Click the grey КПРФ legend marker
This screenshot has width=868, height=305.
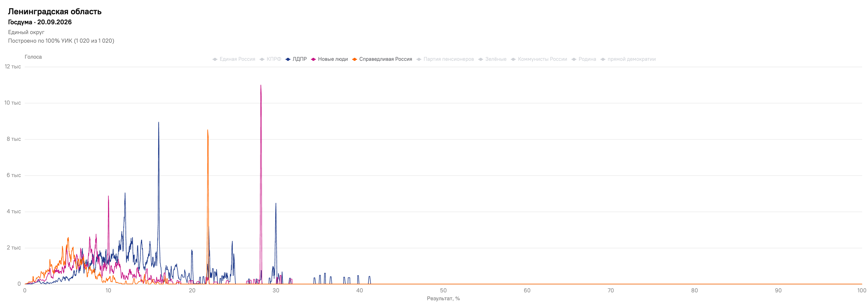[262, 59]
